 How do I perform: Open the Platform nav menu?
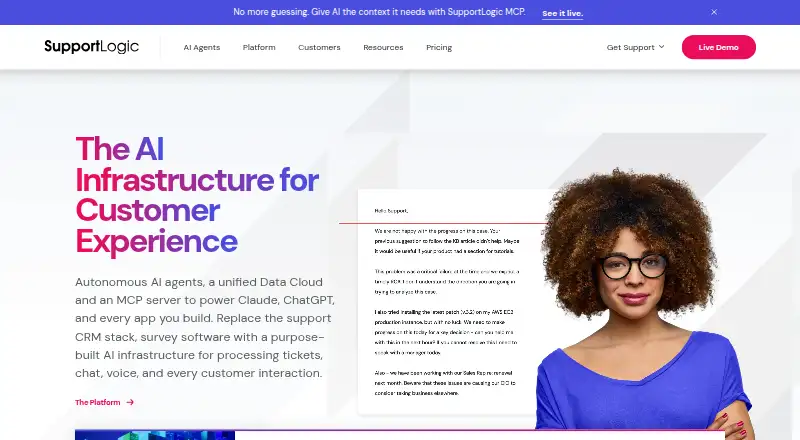point(259,47)
